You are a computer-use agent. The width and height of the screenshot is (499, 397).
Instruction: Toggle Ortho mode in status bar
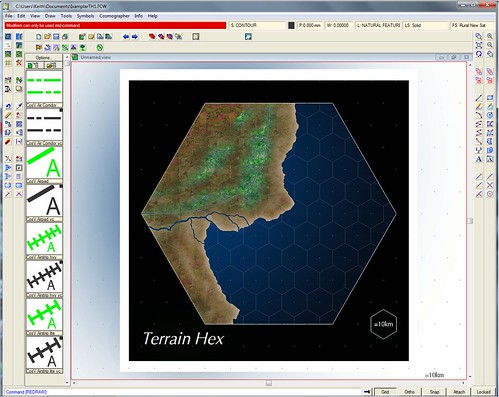pyautogui.click(x=409, y=392)
